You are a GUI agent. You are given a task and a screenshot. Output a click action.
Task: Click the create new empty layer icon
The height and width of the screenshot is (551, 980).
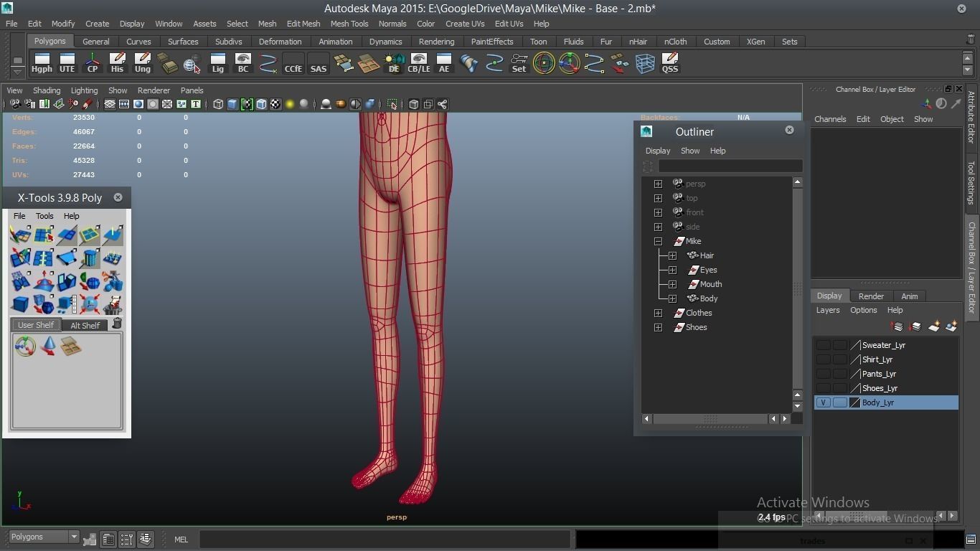tap(934, 326)
